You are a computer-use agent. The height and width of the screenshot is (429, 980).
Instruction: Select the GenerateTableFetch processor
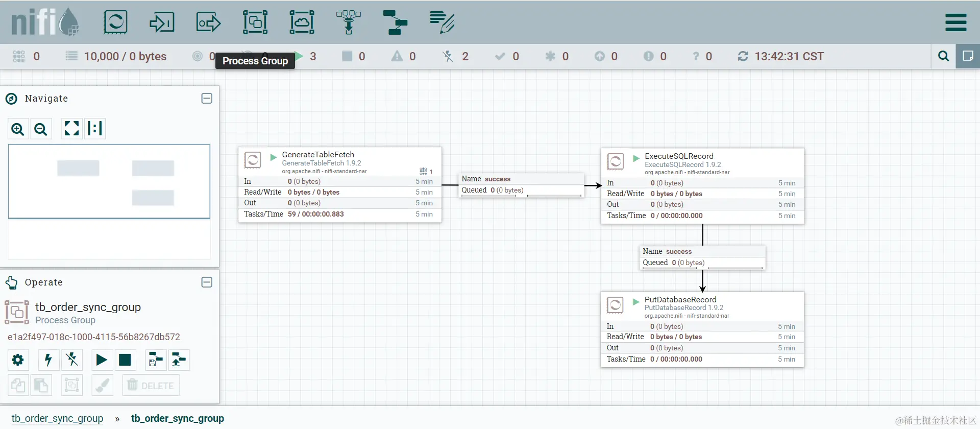[340, 185]
